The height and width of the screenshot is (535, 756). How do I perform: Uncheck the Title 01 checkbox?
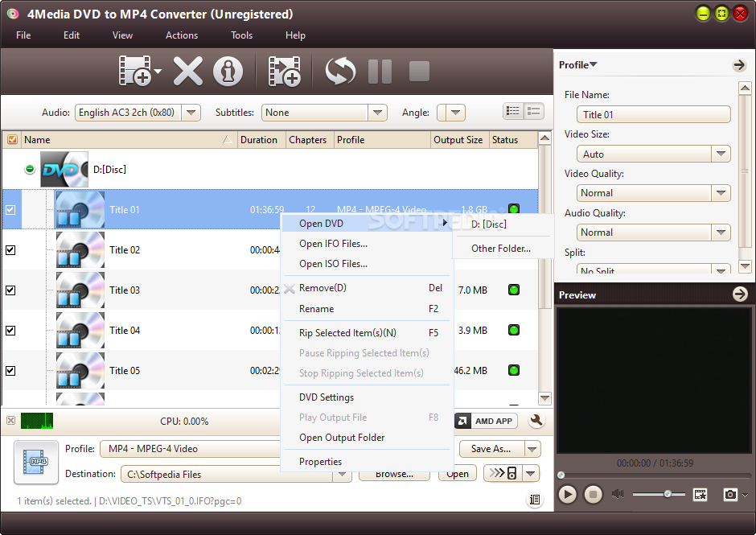[10, 209]
